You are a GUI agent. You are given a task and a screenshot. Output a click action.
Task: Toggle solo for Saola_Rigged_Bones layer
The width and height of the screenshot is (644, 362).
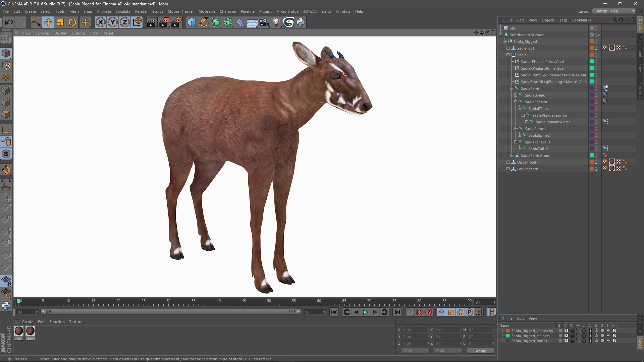[560, 341]
